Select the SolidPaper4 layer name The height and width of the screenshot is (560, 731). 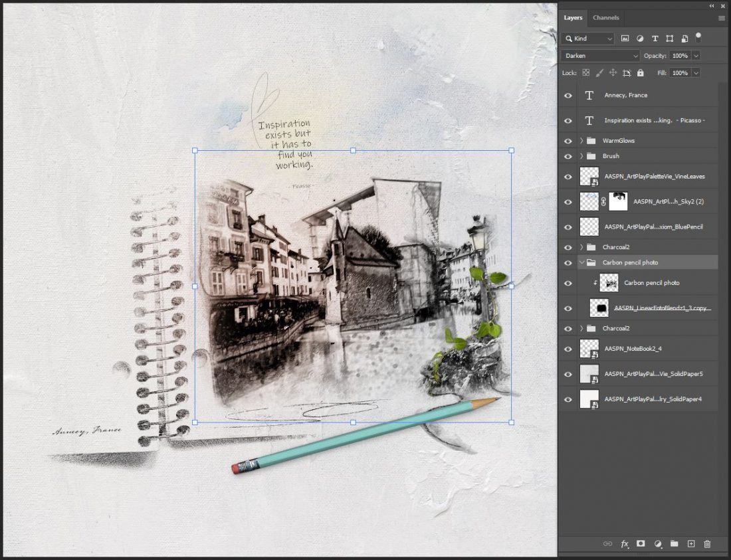tap(653, 399)
